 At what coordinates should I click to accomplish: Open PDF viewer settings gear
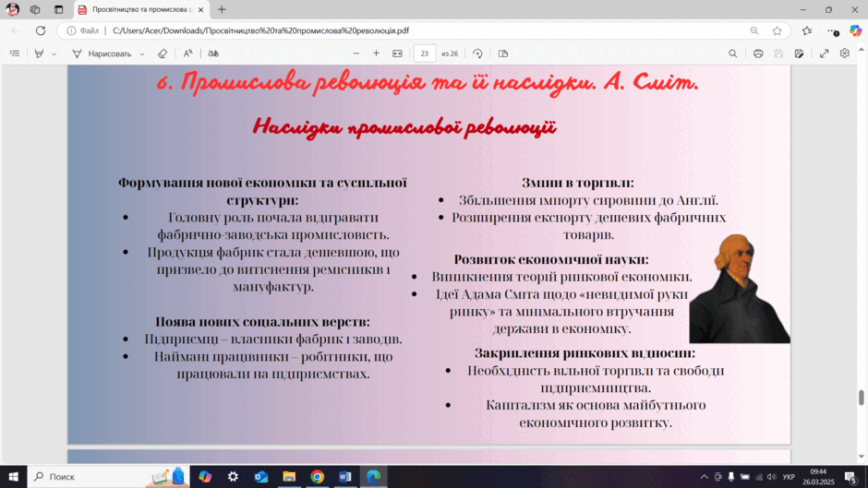point(845,54)
